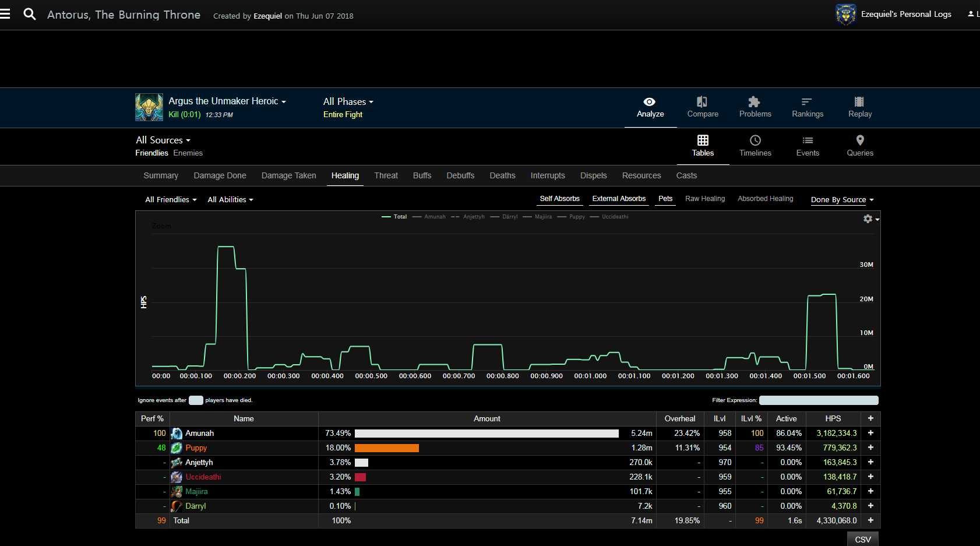Click the CSV export button

(862, 539)
